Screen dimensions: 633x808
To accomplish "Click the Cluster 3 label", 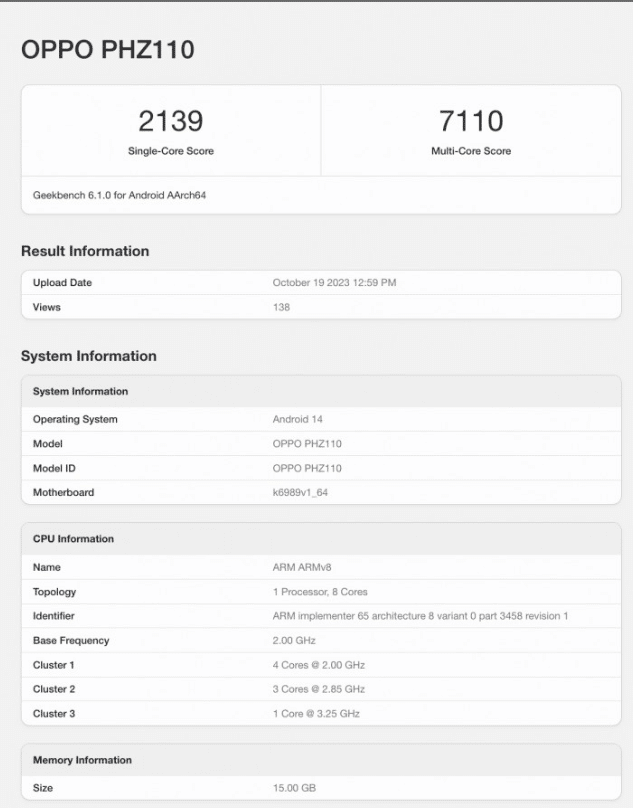I will pos(54,714).
